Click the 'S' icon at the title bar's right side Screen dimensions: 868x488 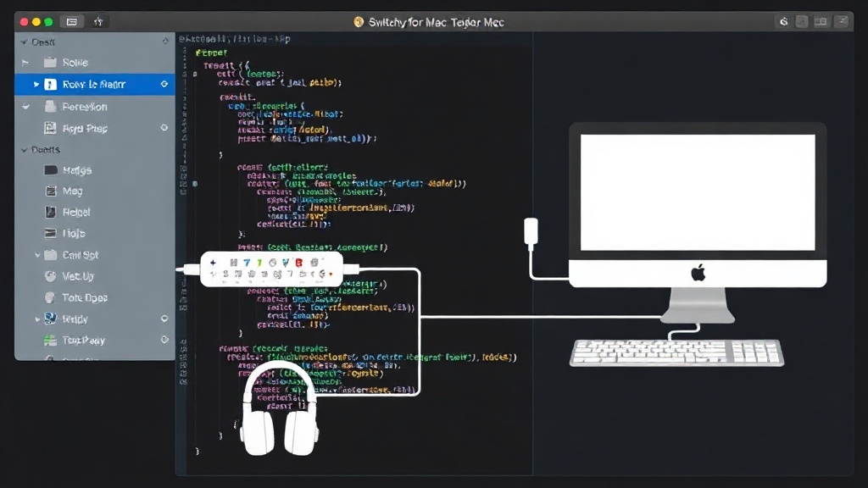(783, 21)
